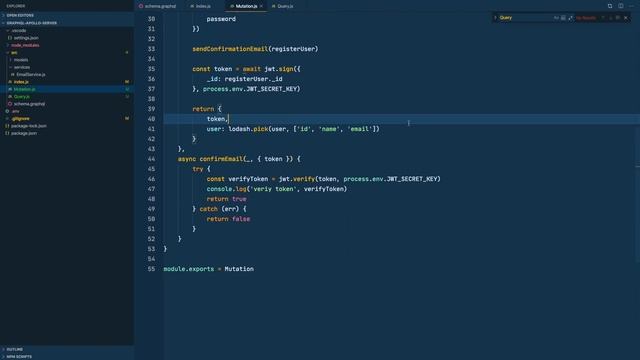This screenshot has width=640, height=360.
Task: Open schema.graphql in the explorer tree
Action: (67, 104)
